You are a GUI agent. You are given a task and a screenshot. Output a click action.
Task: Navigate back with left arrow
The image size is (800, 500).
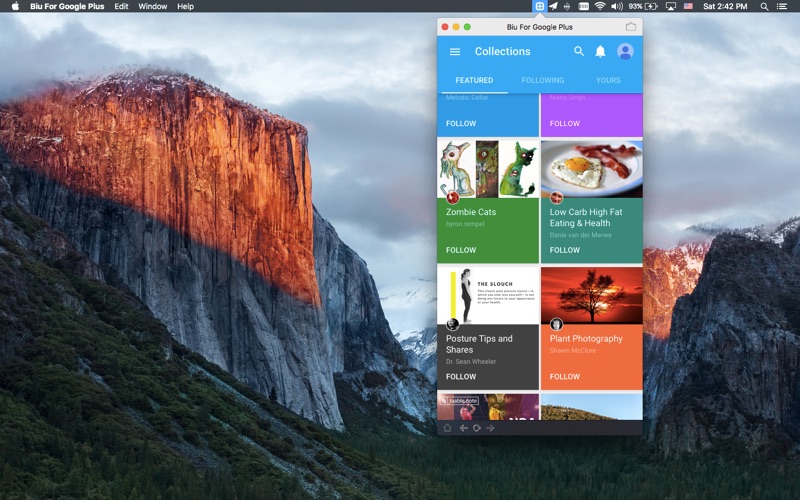click(x=463, y=428)
